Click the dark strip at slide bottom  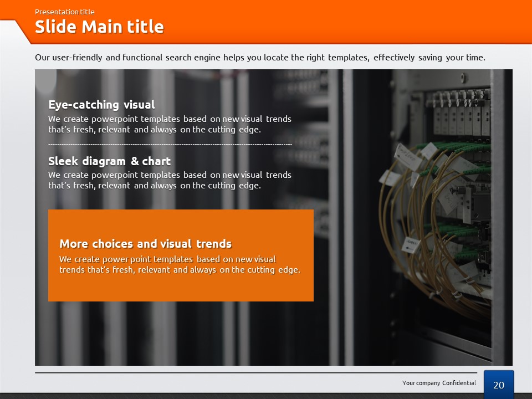point(266,396)
